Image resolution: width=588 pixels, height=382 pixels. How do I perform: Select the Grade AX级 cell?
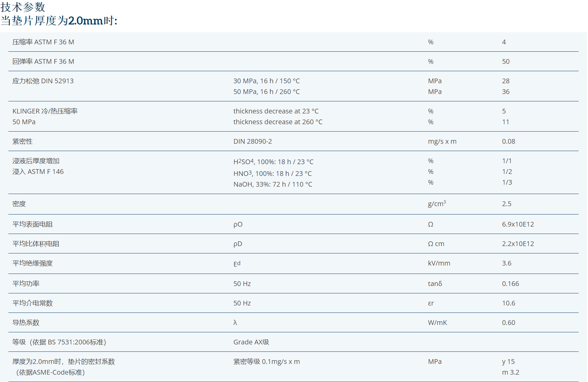pos(251,342)
